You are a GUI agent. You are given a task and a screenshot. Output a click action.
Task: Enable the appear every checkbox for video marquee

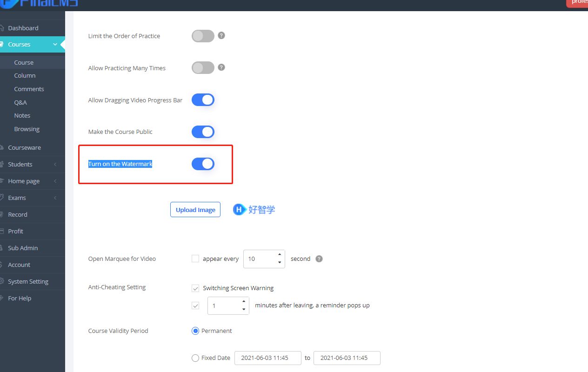point(195,258)
